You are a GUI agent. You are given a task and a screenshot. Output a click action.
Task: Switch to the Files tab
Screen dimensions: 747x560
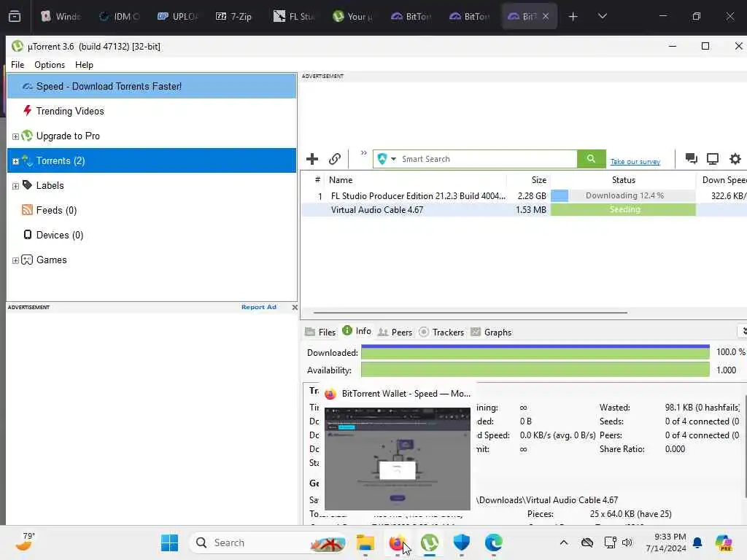click(321, 332)
